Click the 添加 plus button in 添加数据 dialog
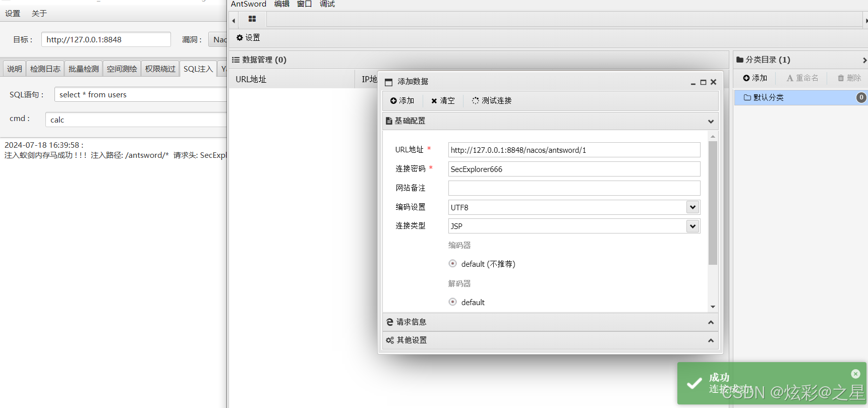The height and width of the screenshot is (408, 868). pyautogui.click(x=402, y=101)
